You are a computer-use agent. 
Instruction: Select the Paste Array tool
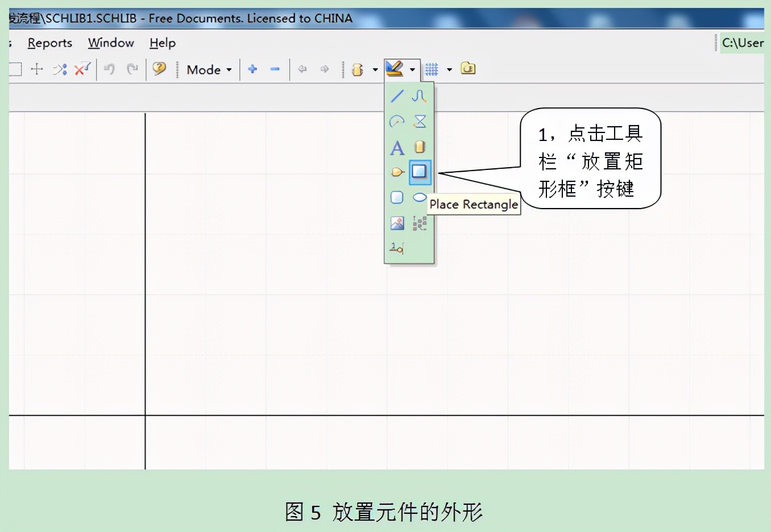click(x=419, y=223)
